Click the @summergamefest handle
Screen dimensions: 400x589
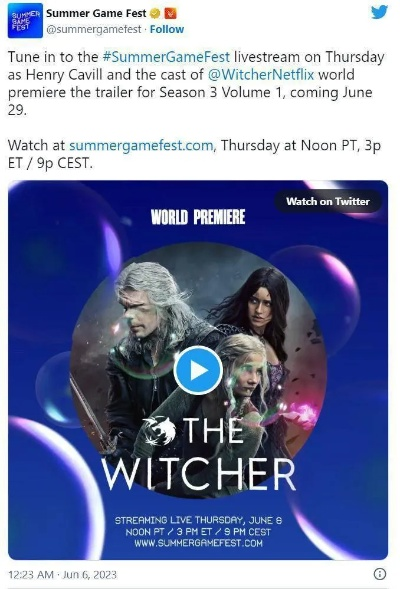point(94,29)
